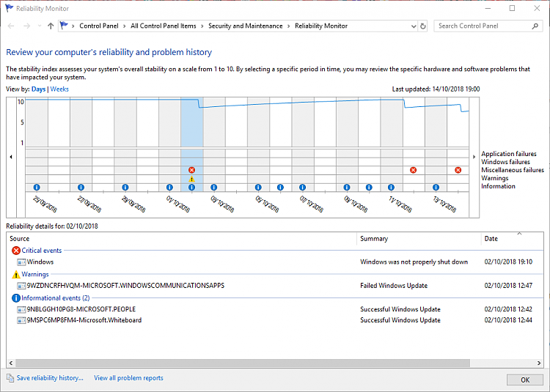Viewport: 550px width, 392px height.
Task: Expand chevron after All Control Panel Items
Action: 202,26
